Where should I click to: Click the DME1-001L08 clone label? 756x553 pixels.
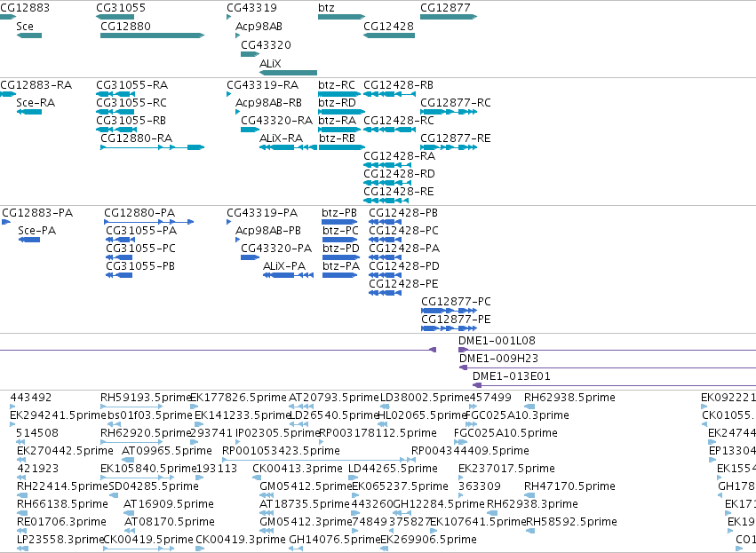pyautogui.click(x=497, y=341)
